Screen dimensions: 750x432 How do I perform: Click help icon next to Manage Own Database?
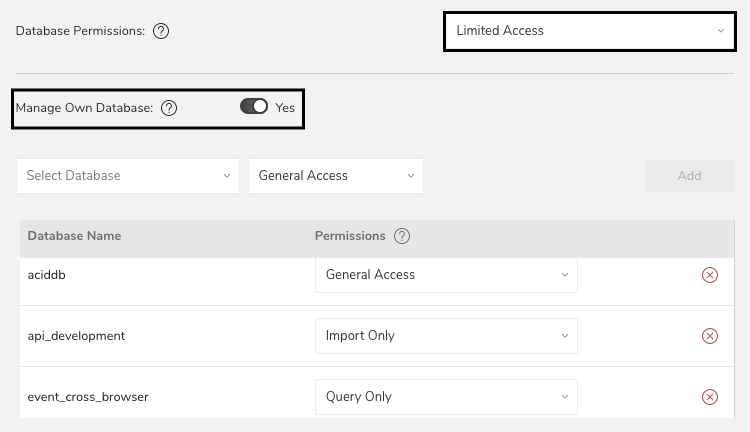click(169, 108)
